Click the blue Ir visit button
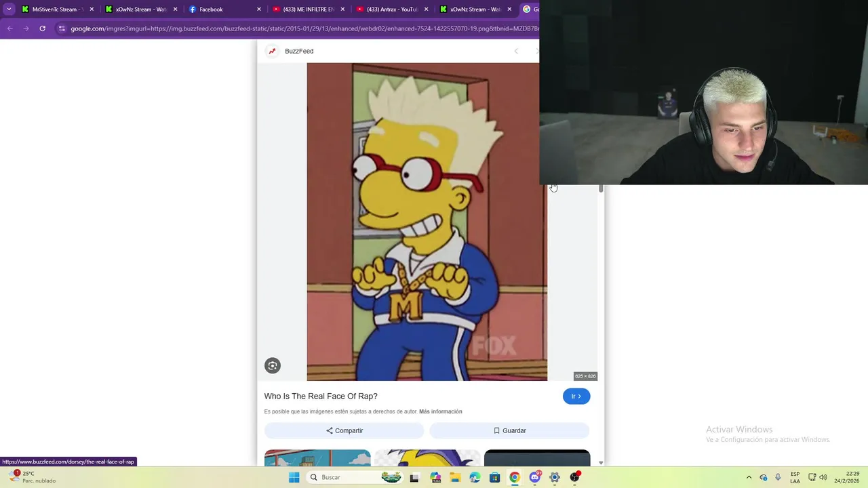This screenshot has height=488, width=868. click(576, 396)
